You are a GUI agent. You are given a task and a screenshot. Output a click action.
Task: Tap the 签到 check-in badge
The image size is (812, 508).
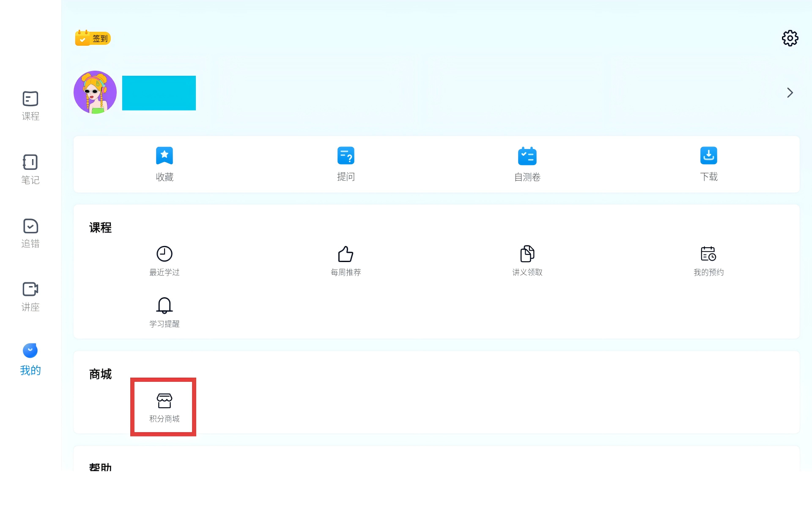93,38
